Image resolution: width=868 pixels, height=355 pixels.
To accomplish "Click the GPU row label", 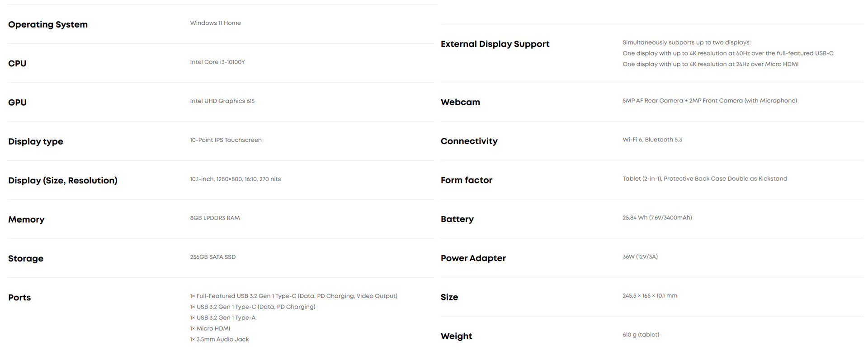I will (x=17, y=103).
